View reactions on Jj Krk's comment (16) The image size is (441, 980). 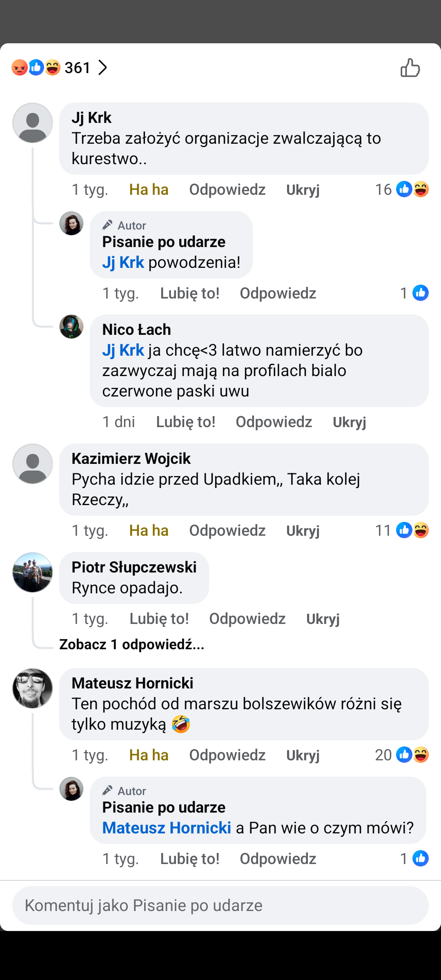[402, 189]
